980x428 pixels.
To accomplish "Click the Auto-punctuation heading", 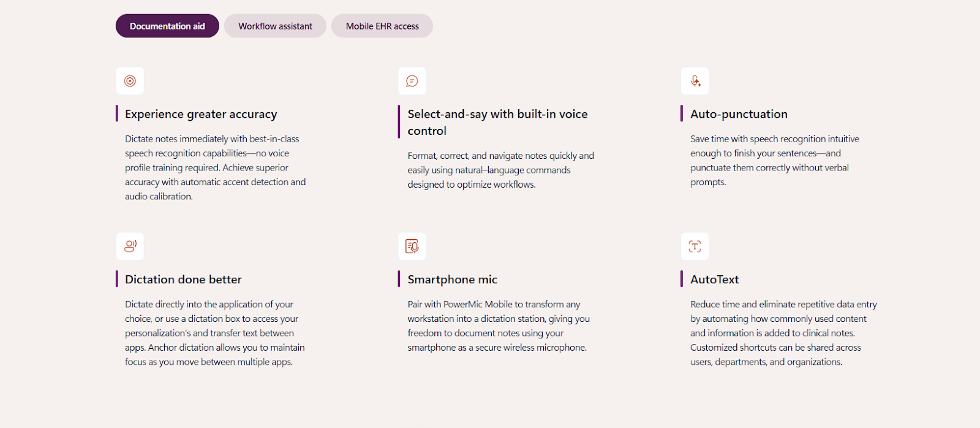I will [739, 114].
